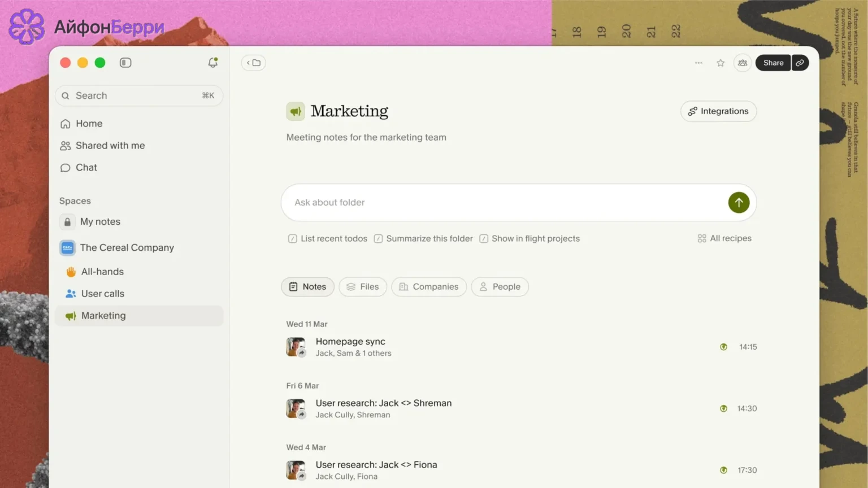Click the avatar thumbnail for Jack <> Fiona
868x488 pixels.
[x=296, y=470]
